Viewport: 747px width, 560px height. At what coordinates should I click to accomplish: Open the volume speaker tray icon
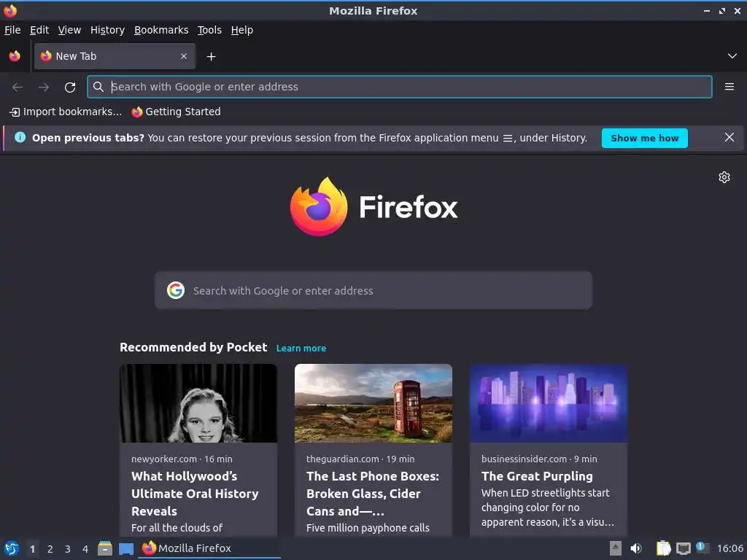pyautogui.click(x=635, y=548)
